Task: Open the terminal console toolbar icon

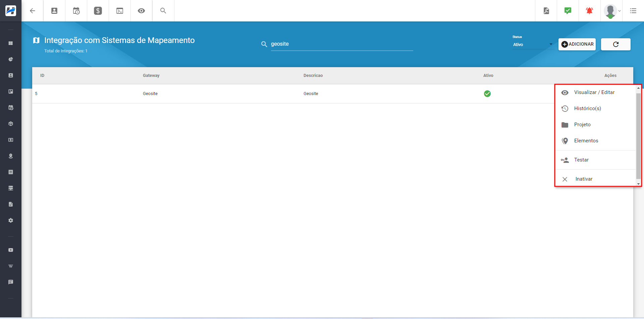Action: click(120, 11)
